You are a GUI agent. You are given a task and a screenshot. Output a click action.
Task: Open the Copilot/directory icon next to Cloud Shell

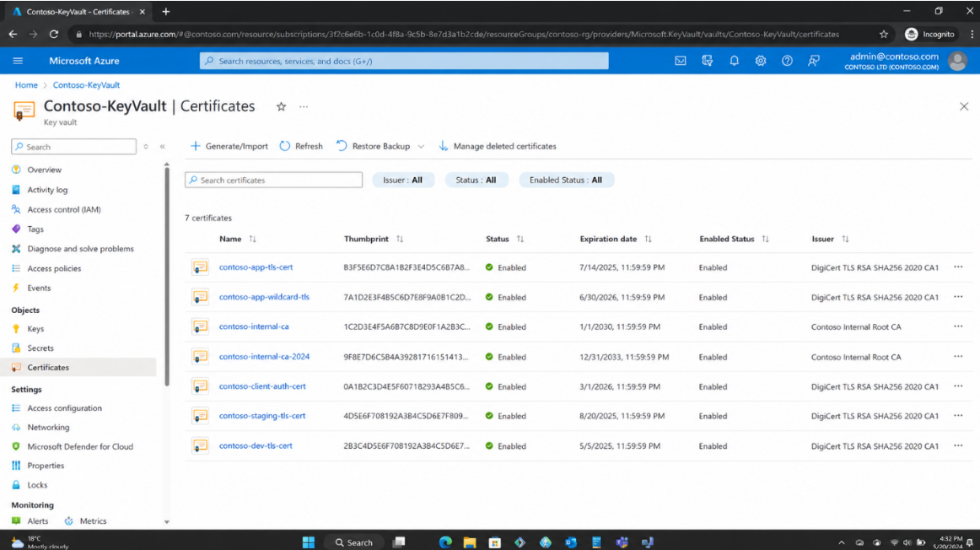click(707, 61)
